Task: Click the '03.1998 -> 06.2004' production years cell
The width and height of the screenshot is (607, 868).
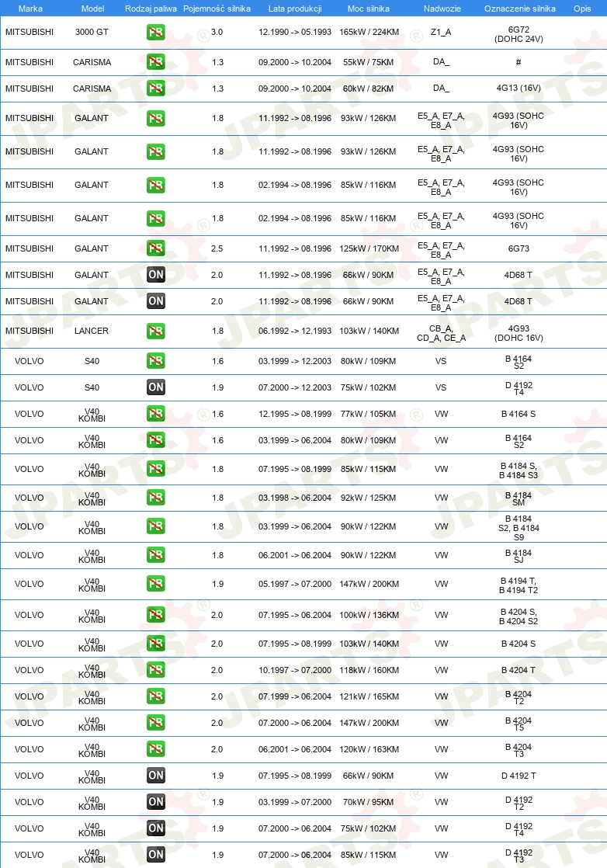Action: coord(295,498)
